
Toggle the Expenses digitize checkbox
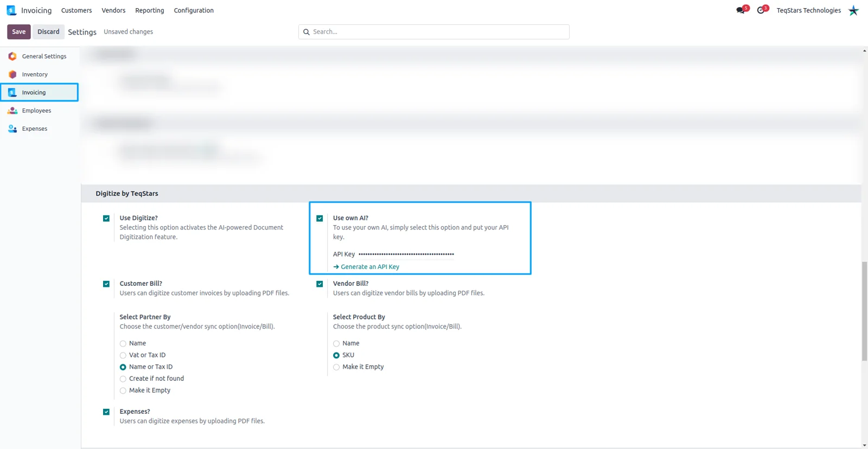point(106,412)
